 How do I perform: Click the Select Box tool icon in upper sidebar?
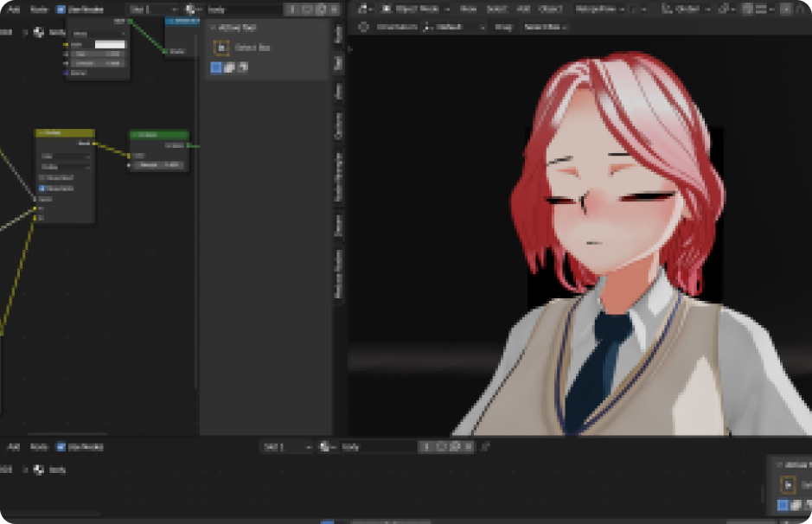click(x=221, y=48)
